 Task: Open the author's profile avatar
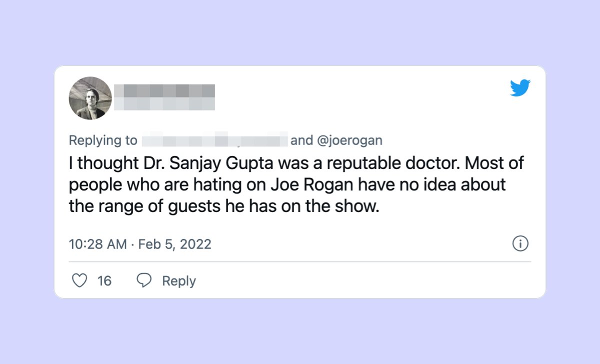pos(90,98)
